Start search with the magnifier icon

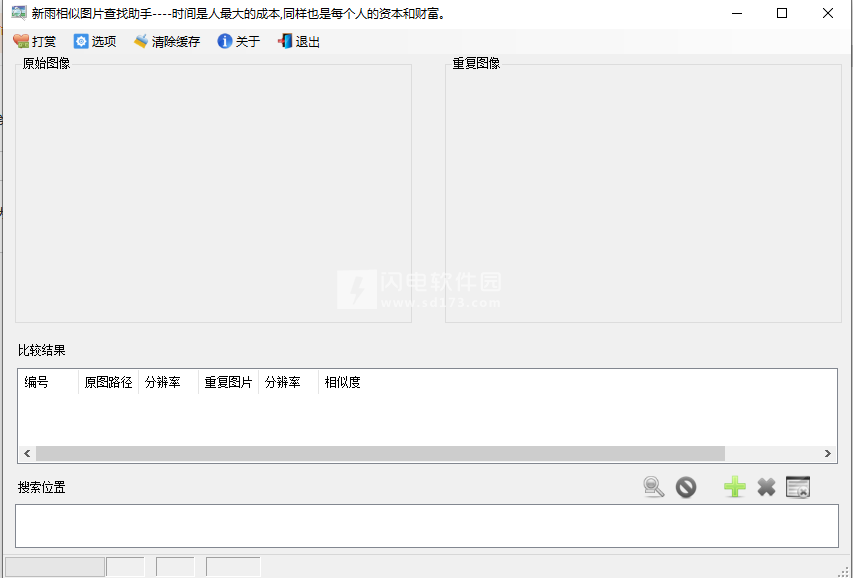[x=653, y=487]
